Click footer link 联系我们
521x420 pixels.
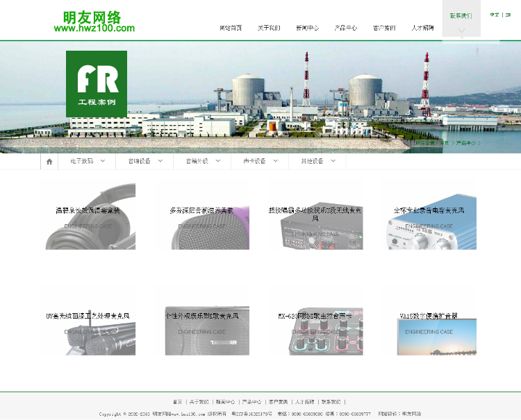coord(331,402)
